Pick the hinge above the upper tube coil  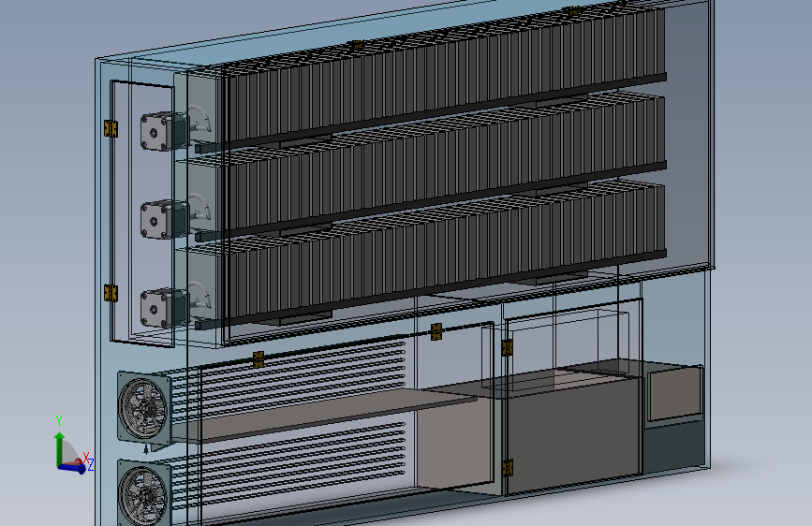point(258,359)
